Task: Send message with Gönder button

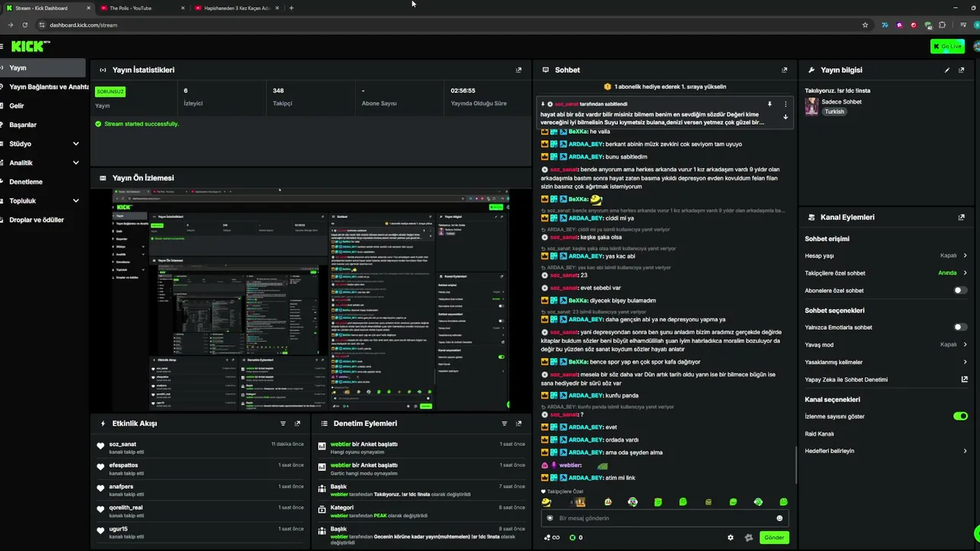Action: click(774, 537)
